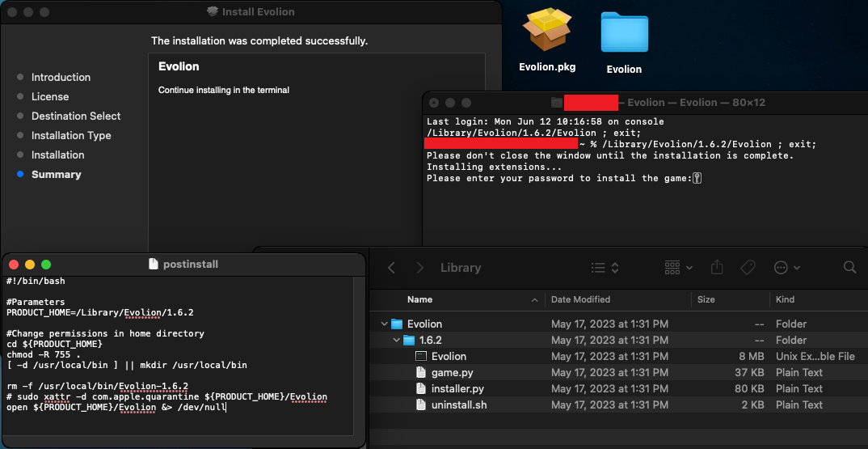Collapse the 1.6.2 folder in Finder
This screenshot has height=449, width=868.
[x=396, y=340]
